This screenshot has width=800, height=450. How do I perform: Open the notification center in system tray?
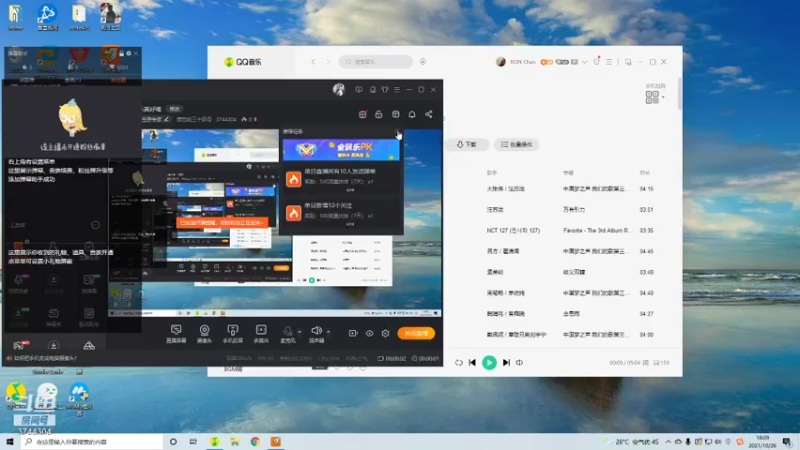tap(787, 442)
